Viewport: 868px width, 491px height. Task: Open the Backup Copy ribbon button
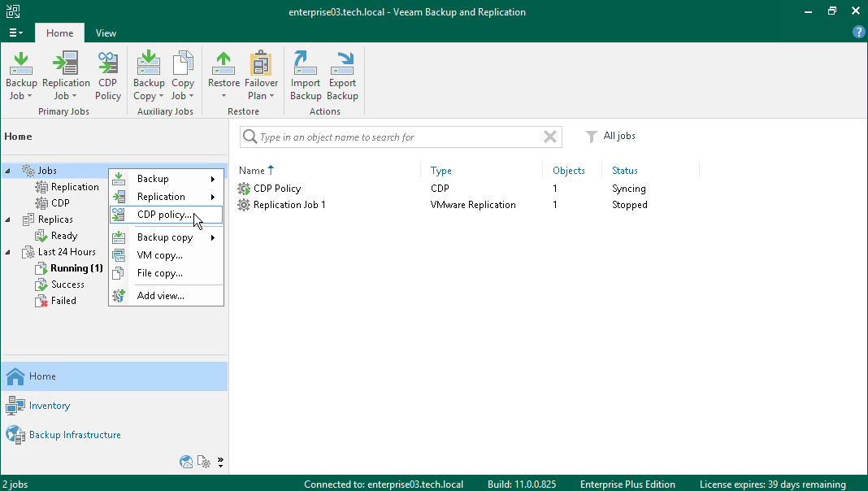[149, 76]
